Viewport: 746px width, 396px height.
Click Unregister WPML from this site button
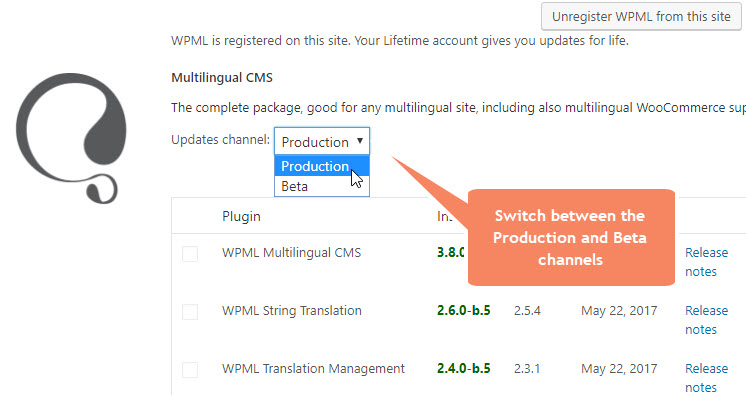pyautogui.click(x=641, y=17)
